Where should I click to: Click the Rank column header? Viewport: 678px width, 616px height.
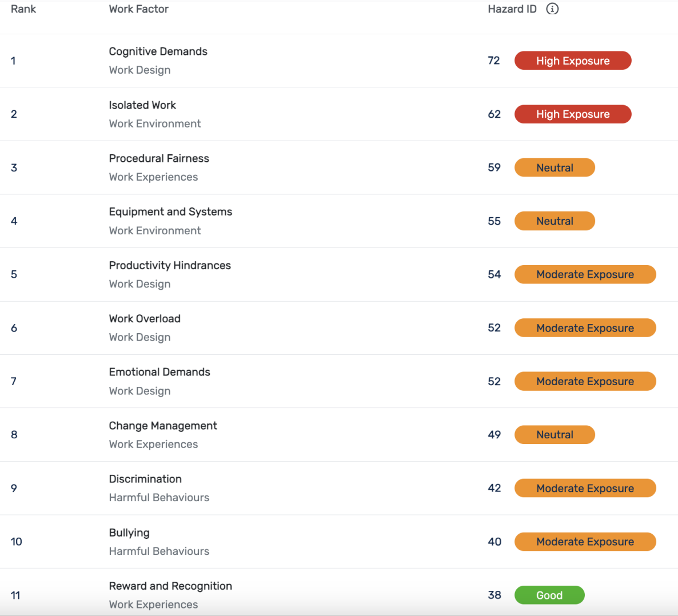23,9
